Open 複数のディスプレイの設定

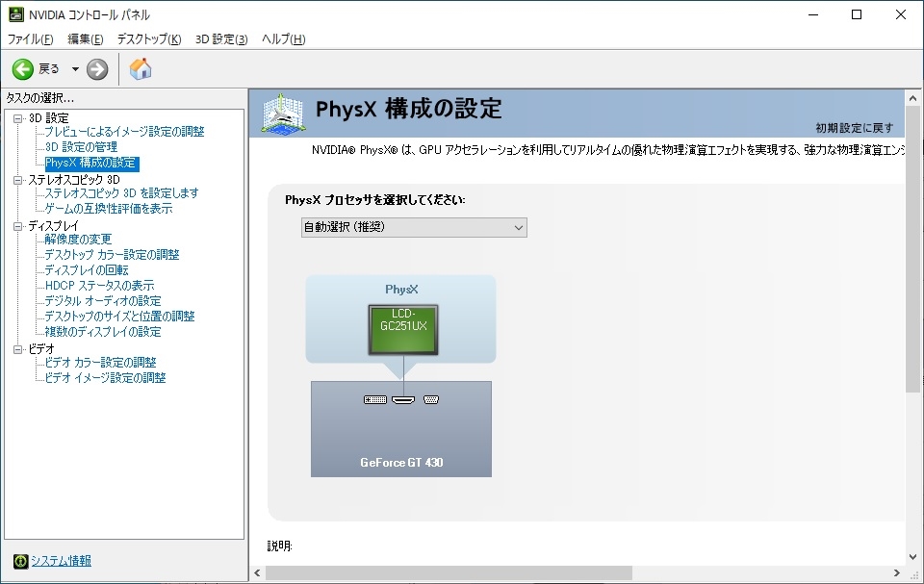point(103,332)
